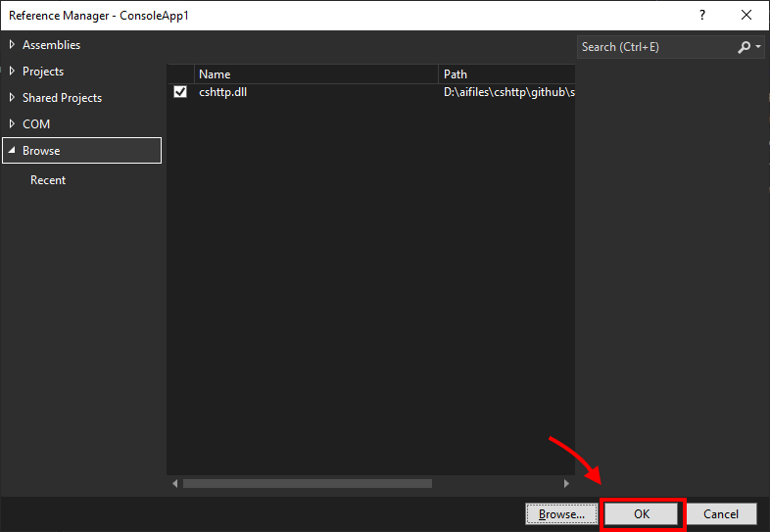
Task: Collapse the Browse tree arrow
Action: pos(12,150)
